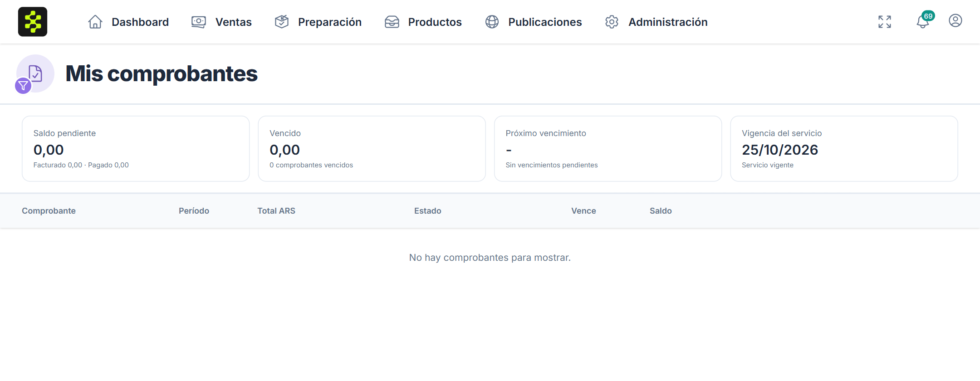Click '0 comprobantes vencidos' text
The height and width of the screenshot is (381, 980).
click(x=311, y=165)
